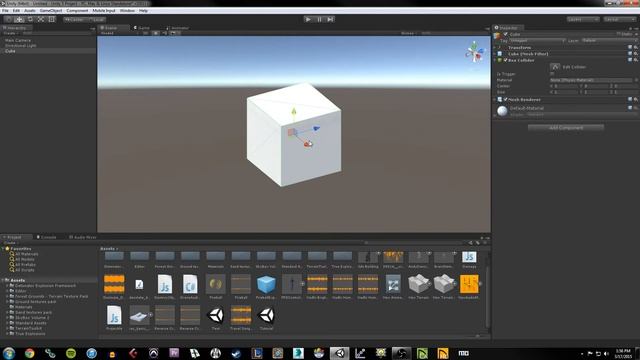Toggle the Cube active checkbox
The width and height of the screenshot is (640, 360).
[506, 34]
